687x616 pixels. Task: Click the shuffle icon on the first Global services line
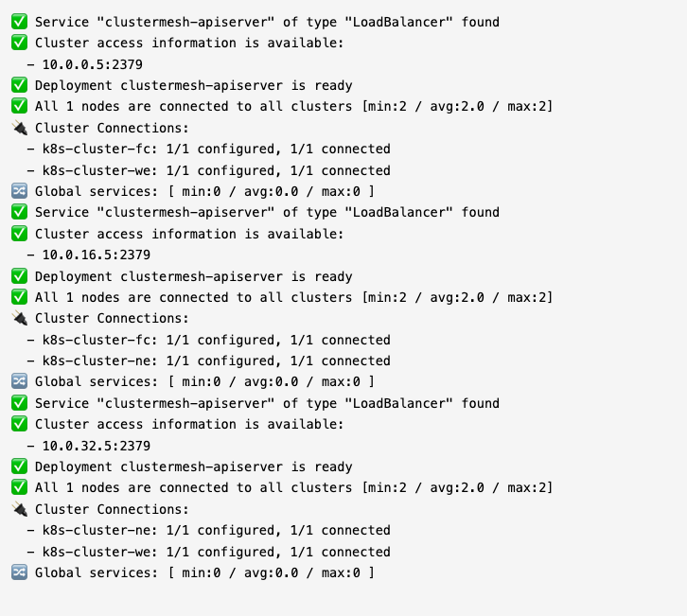pyautogui.click(x=19, y=191)
